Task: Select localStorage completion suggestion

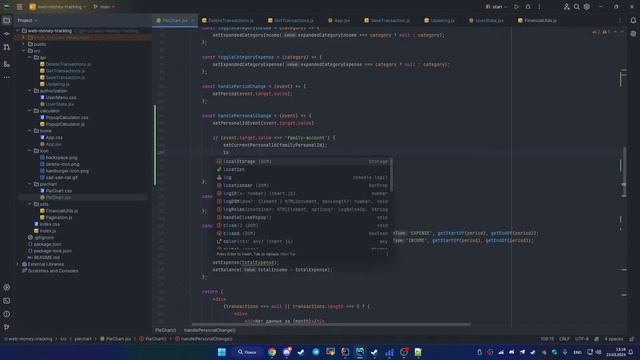Action: [x=302, y=162]
